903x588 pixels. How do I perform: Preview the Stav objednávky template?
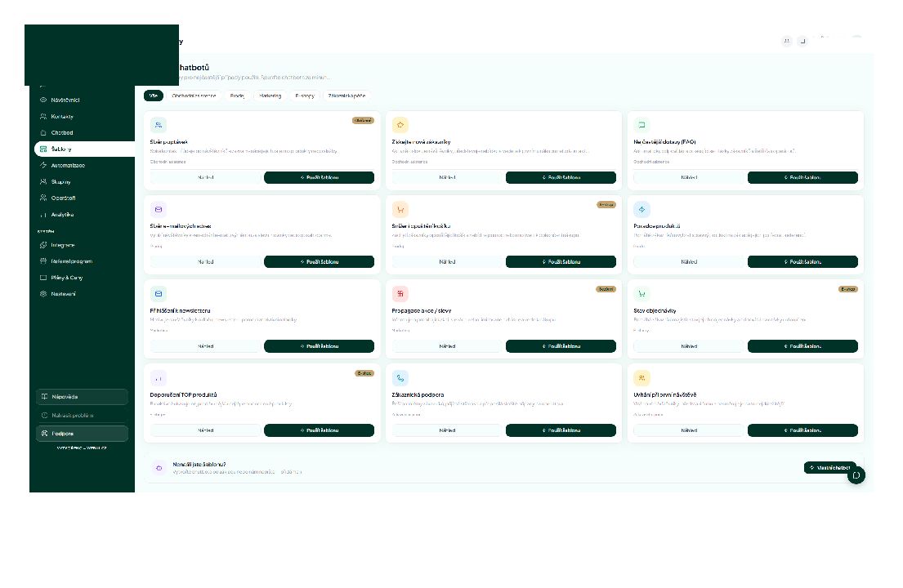[689, 346]
